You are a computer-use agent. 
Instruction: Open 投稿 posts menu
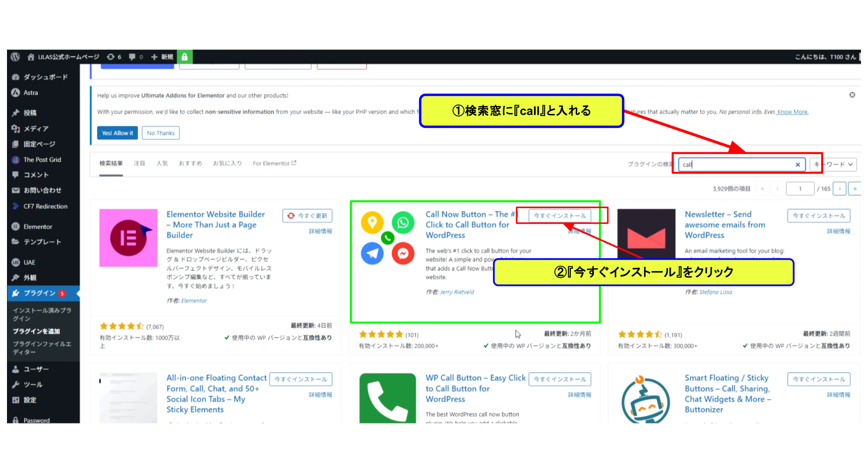[x=43, y=113]
